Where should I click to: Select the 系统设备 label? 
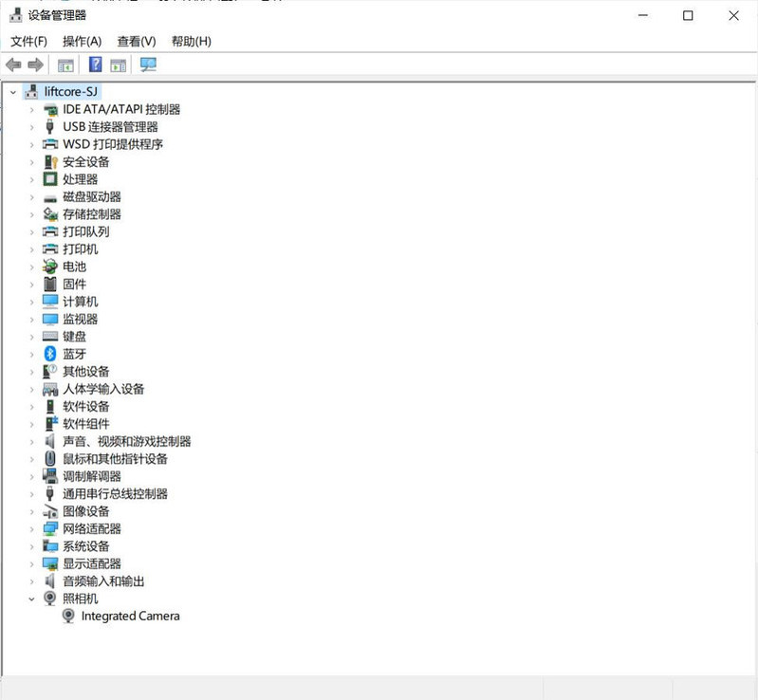[x=86, y=546]
